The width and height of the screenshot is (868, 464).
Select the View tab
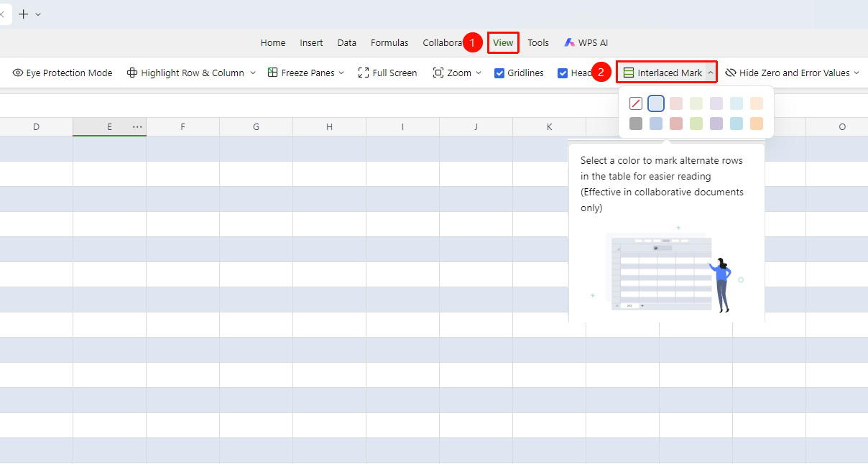click(503, 42)
